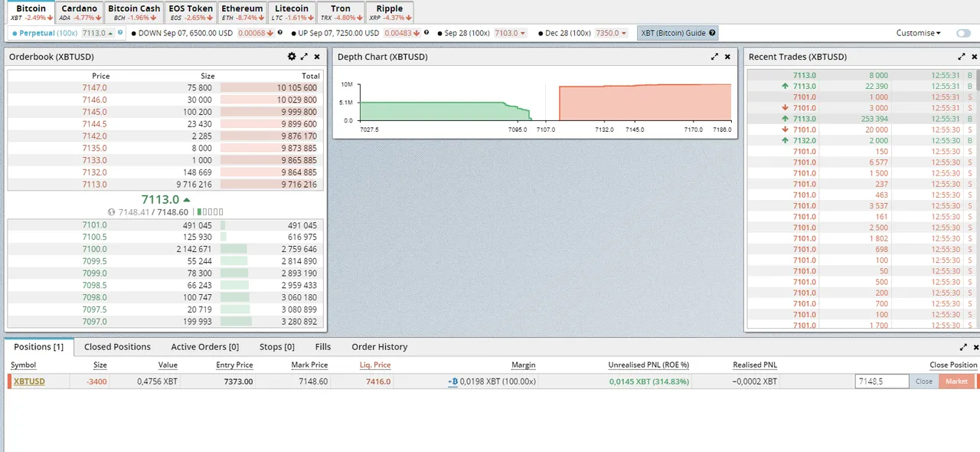
Task: Click orderbook ask price 7144.5
Action: tap(94, 123)
